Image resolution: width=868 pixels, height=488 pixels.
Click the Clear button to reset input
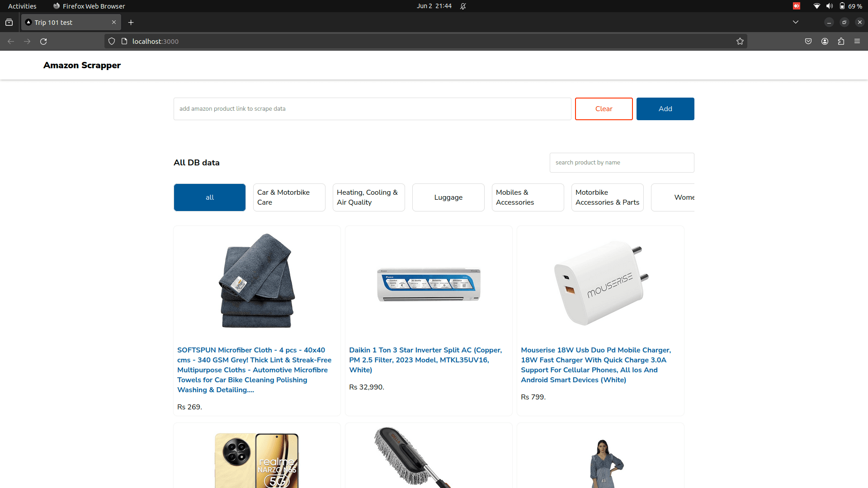604,108
